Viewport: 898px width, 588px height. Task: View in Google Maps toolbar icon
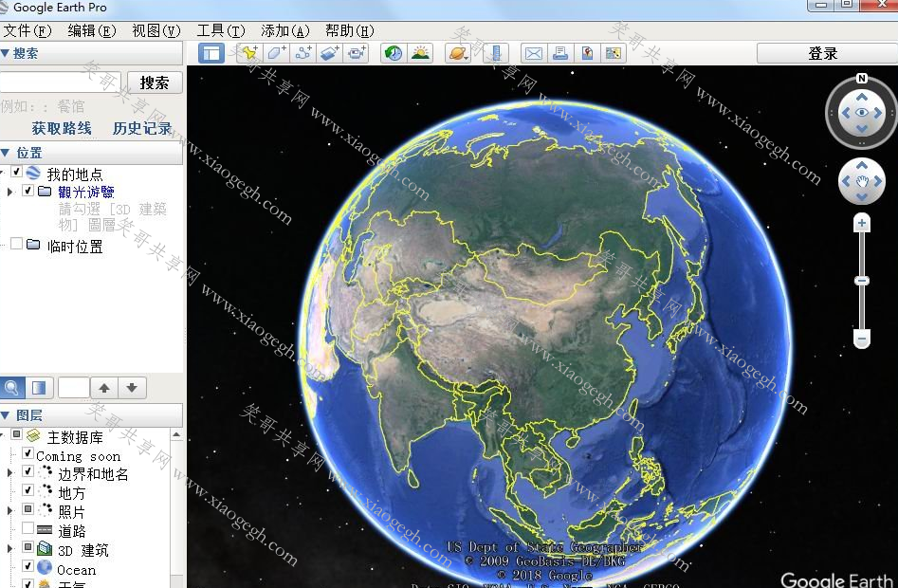coord(614,53)
